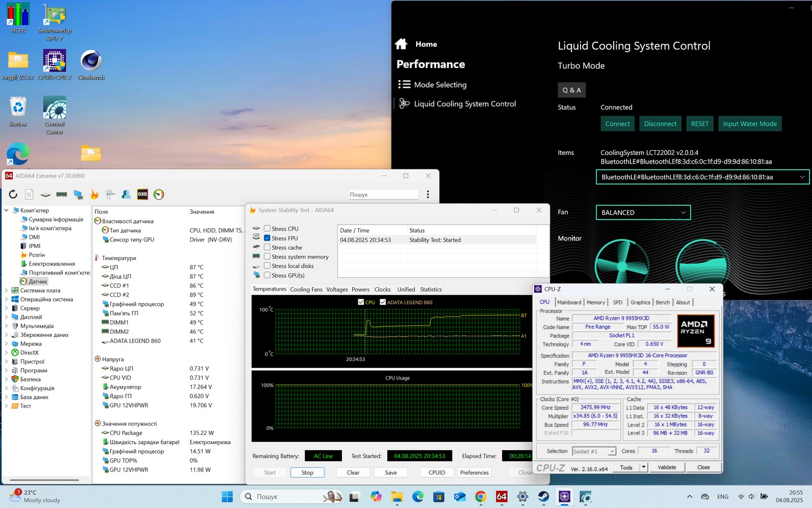
Task: Uncheck the Stress FPU checkbox
Action: coord(267,238)
